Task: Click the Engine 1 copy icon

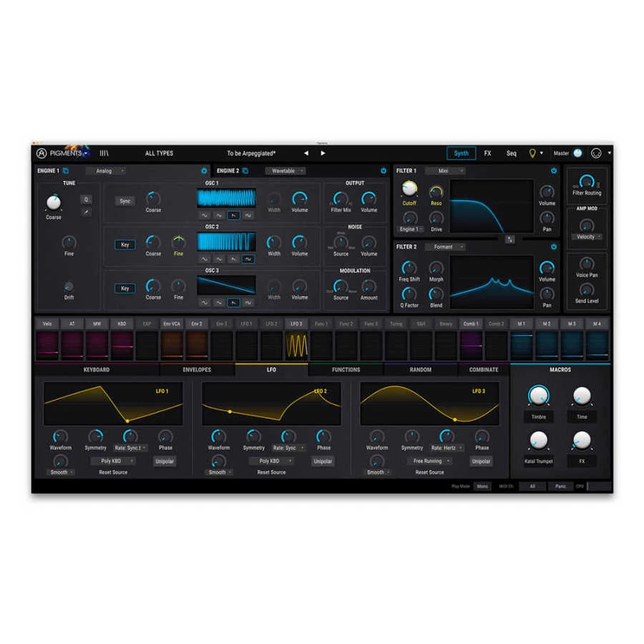Action: click(x=66, y=171)
